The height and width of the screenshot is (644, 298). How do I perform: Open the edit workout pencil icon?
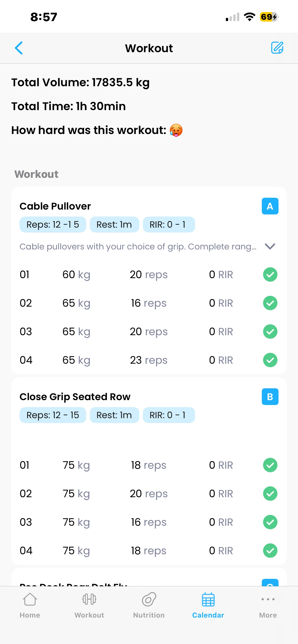pos(277,48)
